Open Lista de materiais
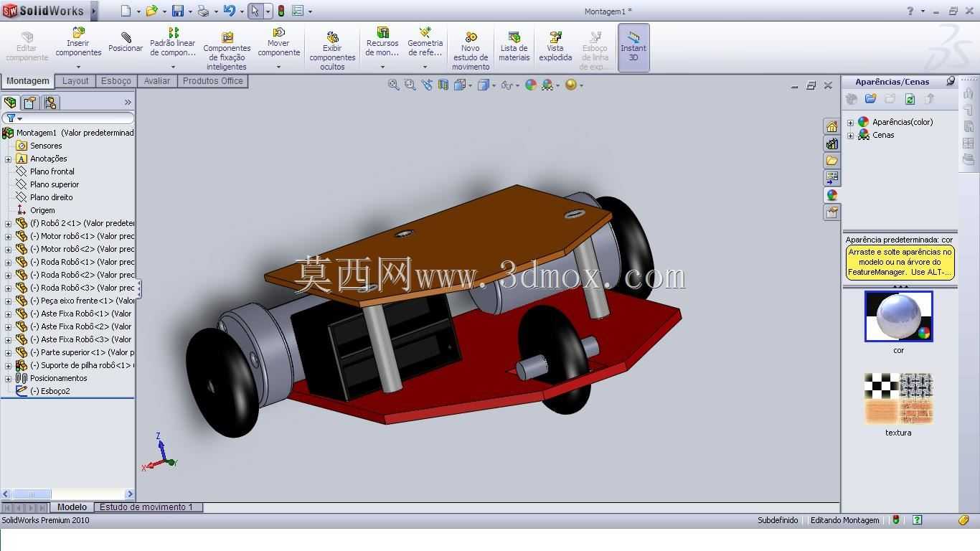The width and height of the screenshot is (980, 551). coord(514,47)
